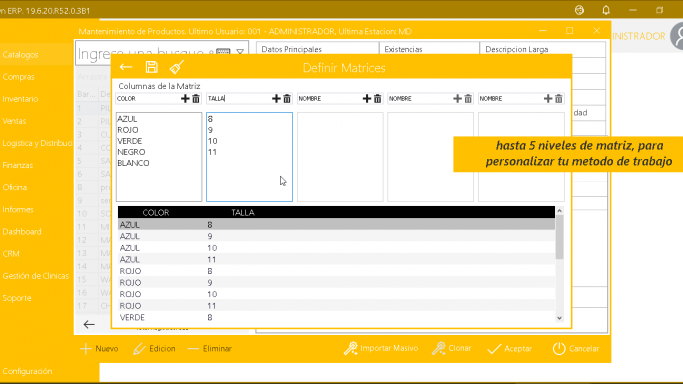Add value to fourth NOMBRE column
The image size is (683, 384).
(x=457, y=99)
